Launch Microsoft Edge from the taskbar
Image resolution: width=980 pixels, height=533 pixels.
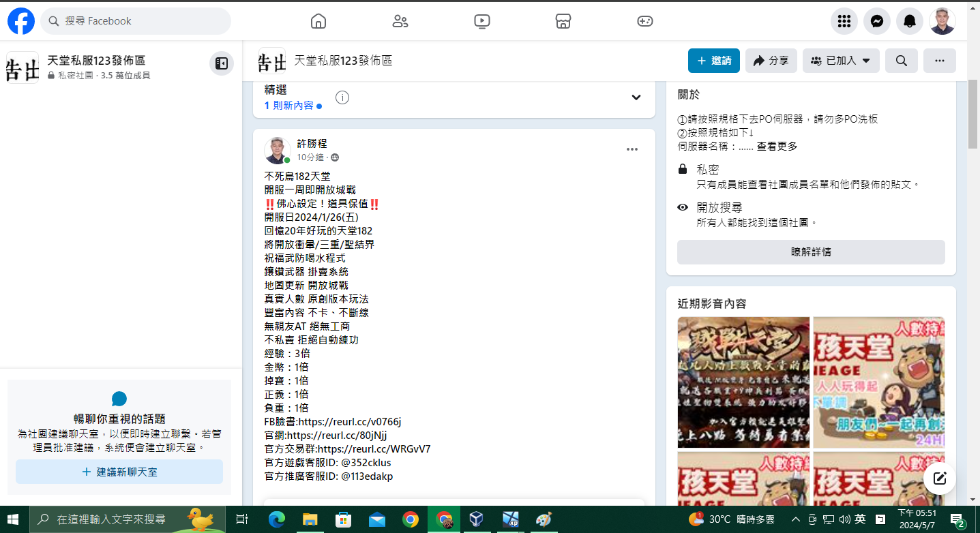pyautogui.click(x=276, y=519)
